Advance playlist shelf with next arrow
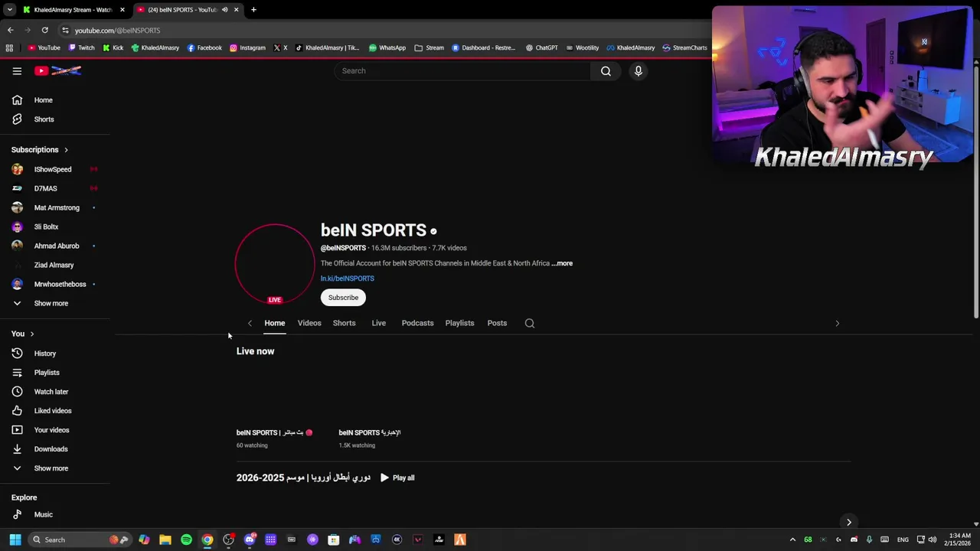 click(848, 522)
